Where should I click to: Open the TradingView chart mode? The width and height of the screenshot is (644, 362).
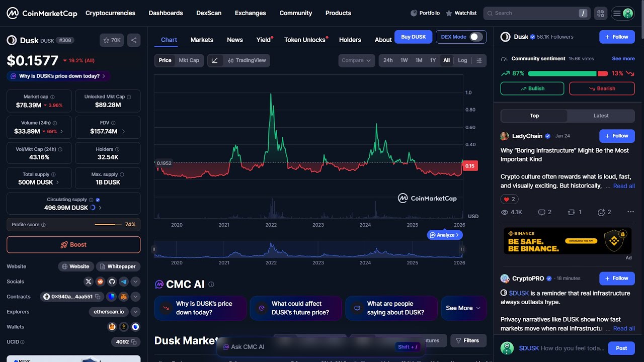(247, 60)
